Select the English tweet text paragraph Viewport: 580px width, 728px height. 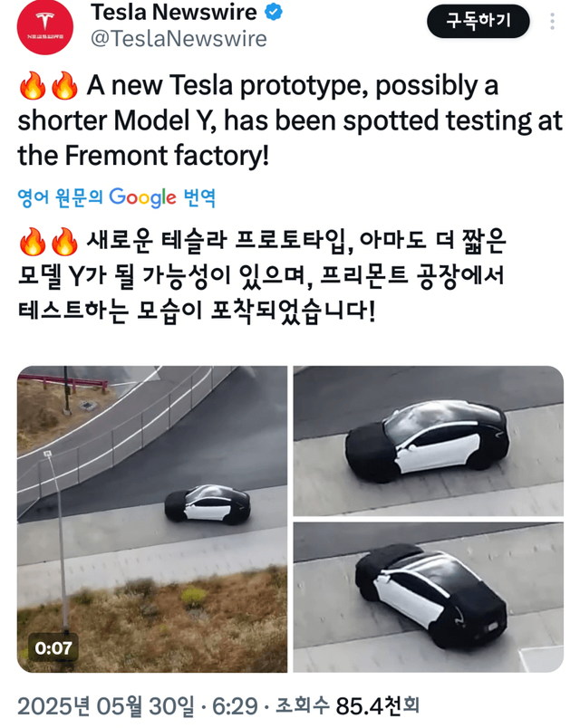(290, 120)
